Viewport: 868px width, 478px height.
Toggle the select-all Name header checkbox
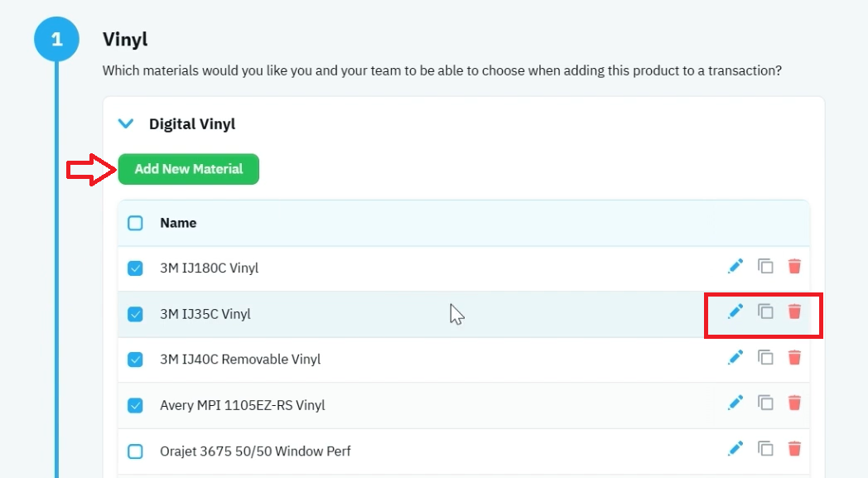[135, 223]
